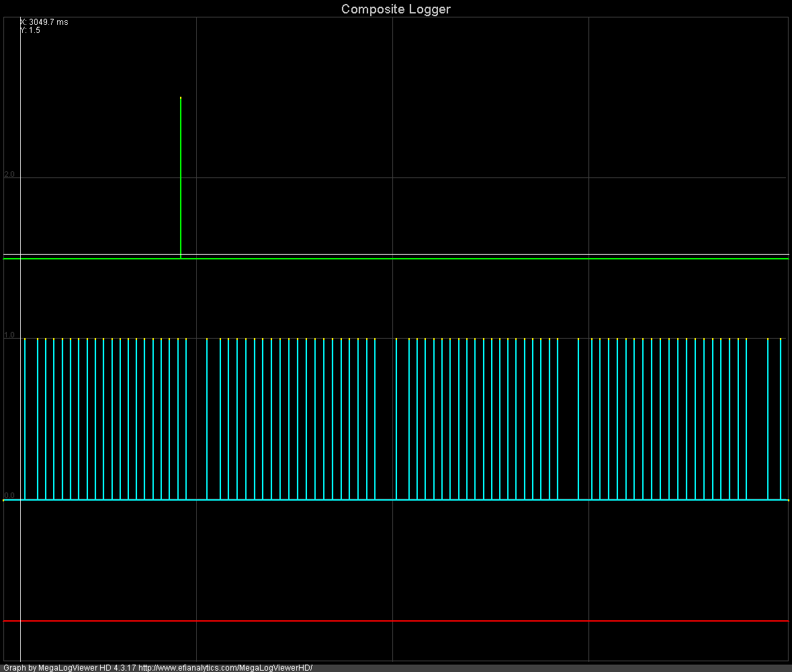
Task: Select the red horizontal trace line
Action: 396,621
